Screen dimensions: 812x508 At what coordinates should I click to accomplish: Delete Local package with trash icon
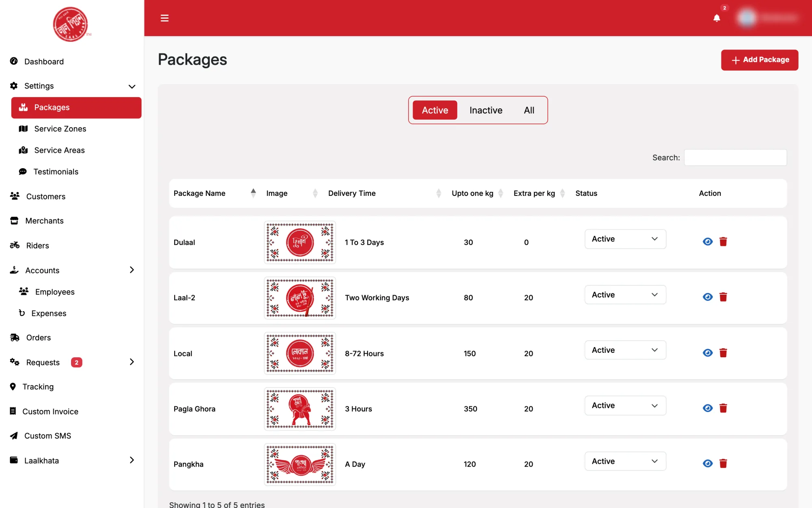click(x=723, y=353)
